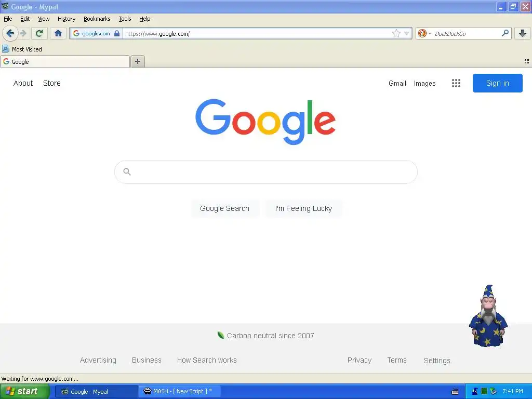The width and height of the screenshot is (532, 399).
Task: Focus the DuckDuckGo search field
Action: coord(466,34)
